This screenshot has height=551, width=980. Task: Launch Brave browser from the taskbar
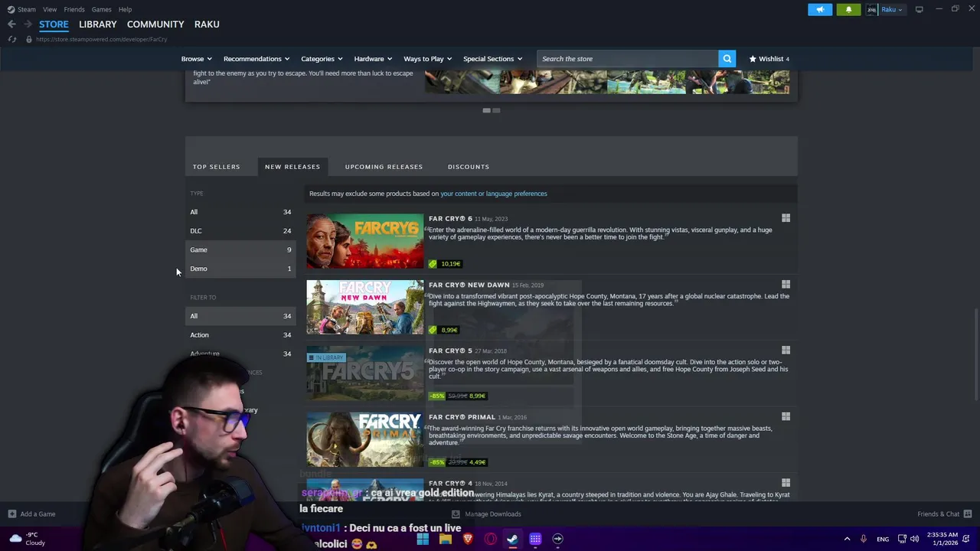[x=468, y=539]
